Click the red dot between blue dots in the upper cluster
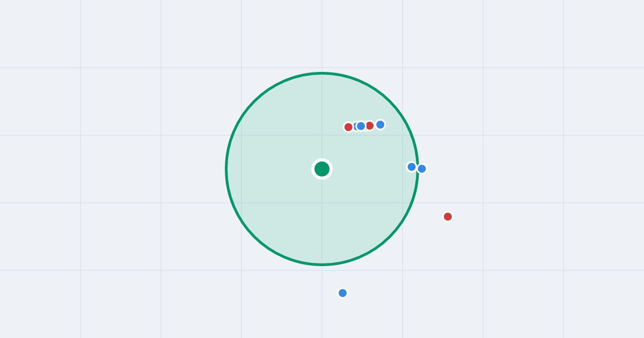The height and width of the screenshot is (338, 644). click(x=369, y=126)
